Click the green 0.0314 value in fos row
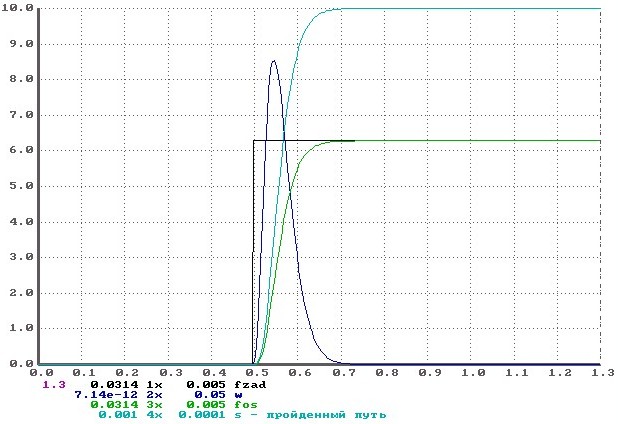The width and height of the screenshot is (618, 424). [114, 405]
